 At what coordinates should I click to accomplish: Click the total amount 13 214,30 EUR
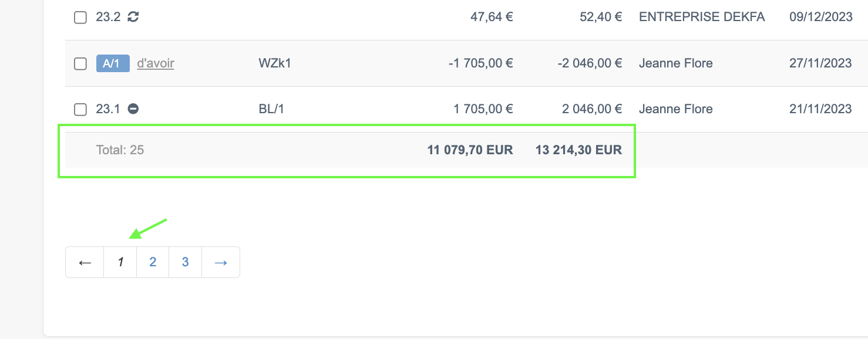coord(578,150)
